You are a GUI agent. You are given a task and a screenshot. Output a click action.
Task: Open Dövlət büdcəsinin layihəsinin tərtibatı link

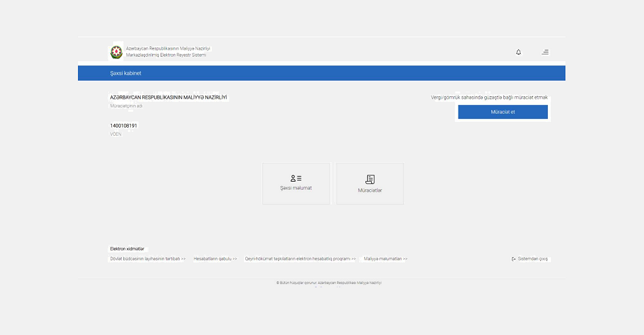point(148,259)
